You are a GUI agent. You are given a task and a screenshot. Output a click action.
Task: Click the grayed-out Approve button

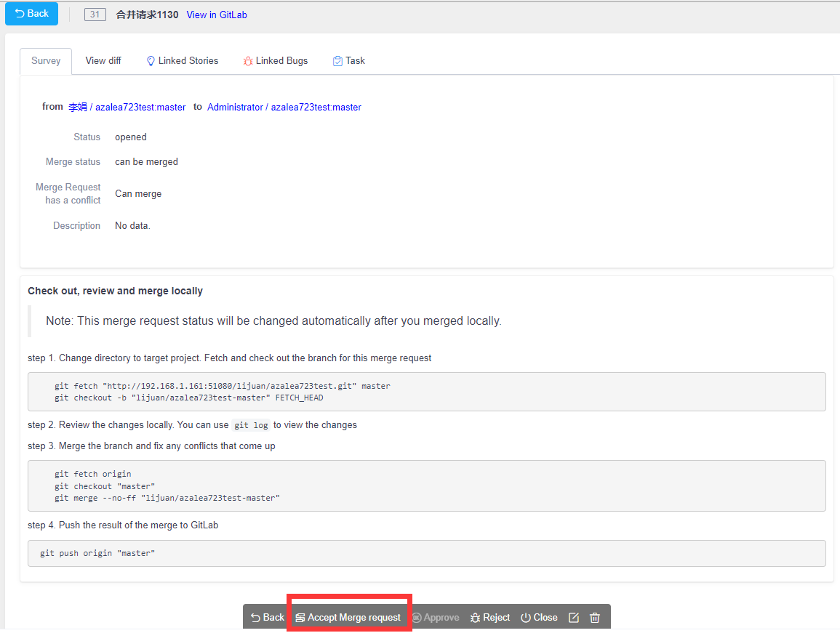tap(436, 618)
